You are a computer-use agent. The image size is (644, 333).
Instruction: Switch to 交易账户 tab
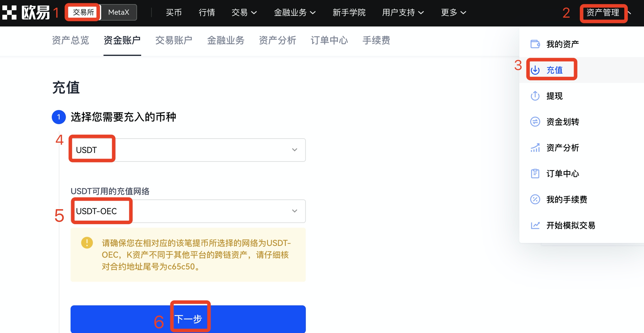(x=174, y=40)
